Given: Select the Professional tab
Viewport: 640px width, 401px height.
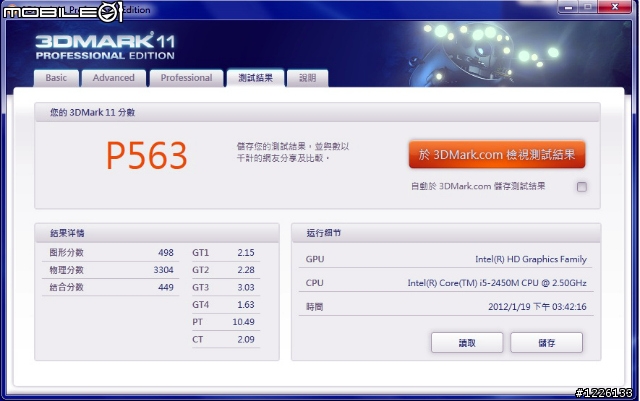Looking at the screenshot, I should (x=187, y=78).
